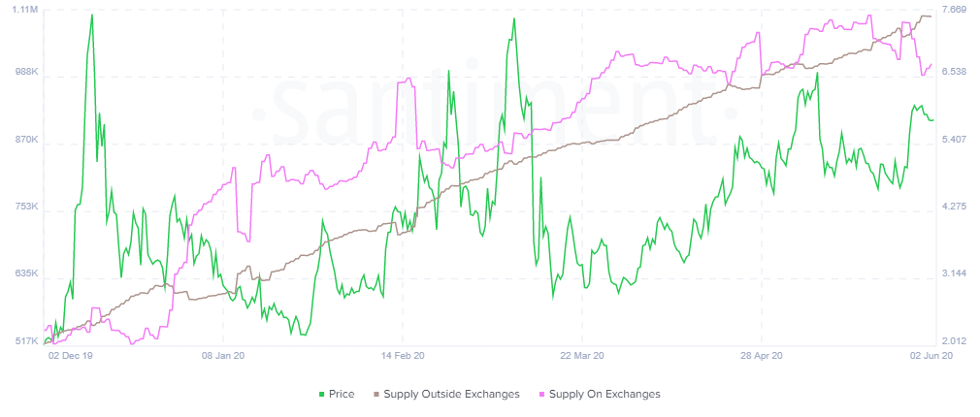Click the green Price legend swatch
This screenshot has width=980, height=417.
coord(322,395)
